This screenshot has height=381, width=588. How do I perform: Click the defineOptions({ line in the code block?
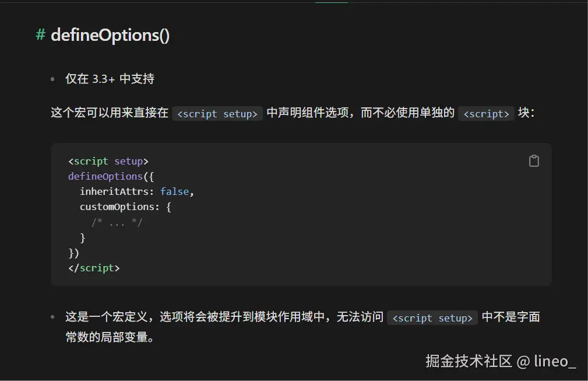point(111,176)
